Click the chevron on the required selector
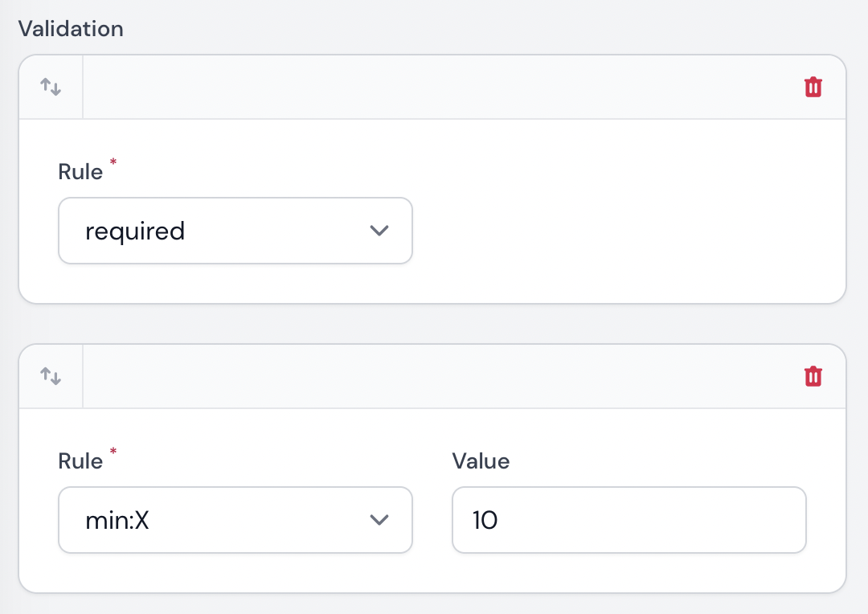The width and height of the screenshot is (868, 614). [x=379, y=231]
